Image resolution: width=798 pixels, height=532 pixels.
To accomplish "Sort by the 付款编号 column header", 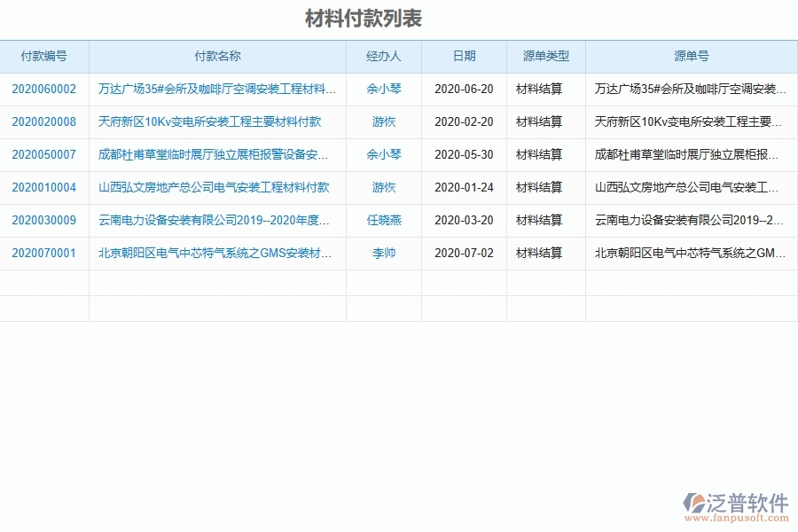I will pyautogui.click(x=44, y=57).
